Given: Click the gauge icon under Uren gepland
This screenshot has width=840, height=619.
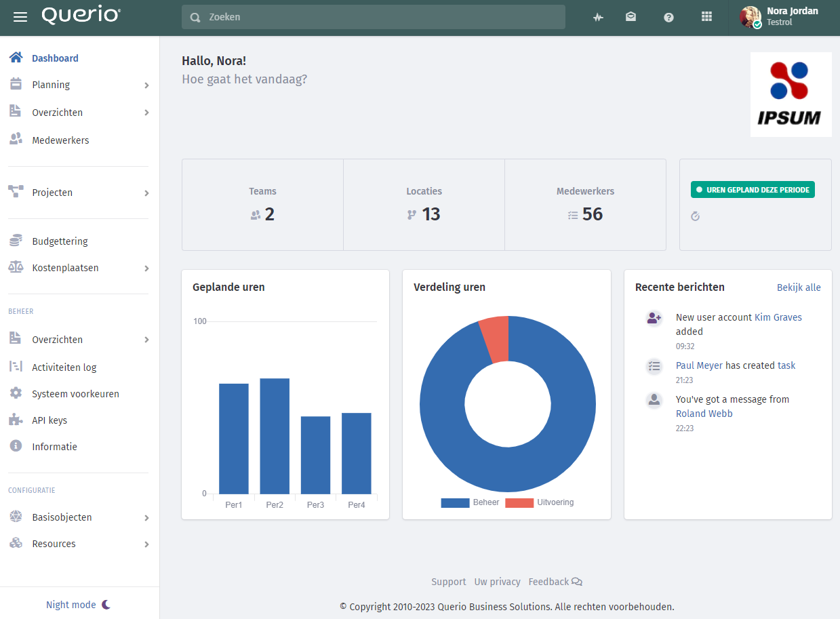Looking at the screenshot, I should 695,216.
